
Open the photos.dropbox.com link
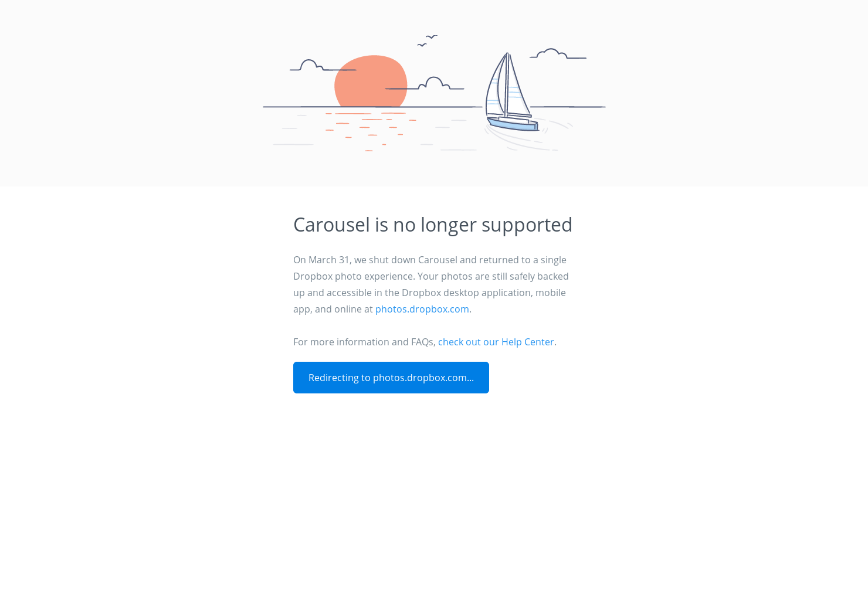coord(422,309)
